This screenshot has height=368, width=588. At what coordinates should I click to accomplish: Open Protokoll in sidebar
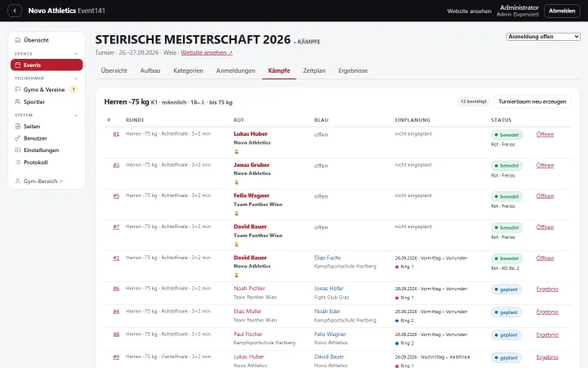pyautogui.click(x=47, y=162)
